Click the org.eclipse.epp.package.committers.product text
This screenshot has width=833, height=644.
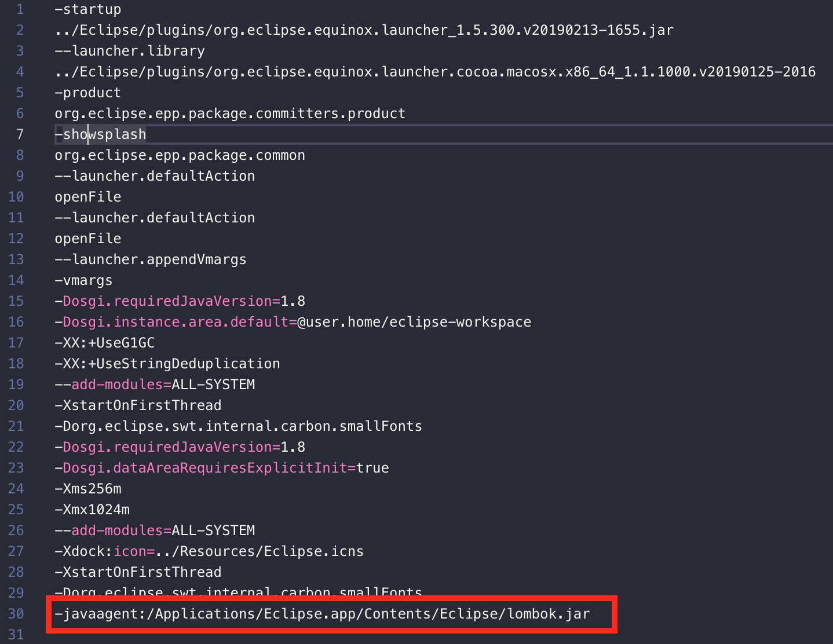pos(229,113)
